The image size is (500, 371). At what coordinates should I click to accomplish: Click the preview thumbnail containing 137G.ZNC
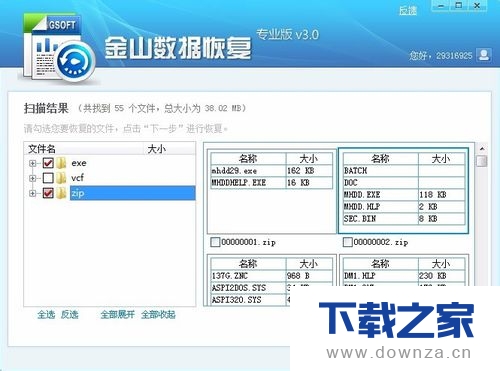coord(271,279)
